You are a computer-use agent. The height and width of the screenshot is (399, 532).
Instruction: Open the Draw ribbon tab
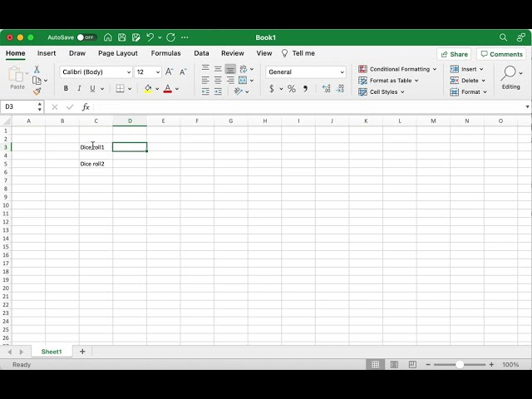[77, 53]
